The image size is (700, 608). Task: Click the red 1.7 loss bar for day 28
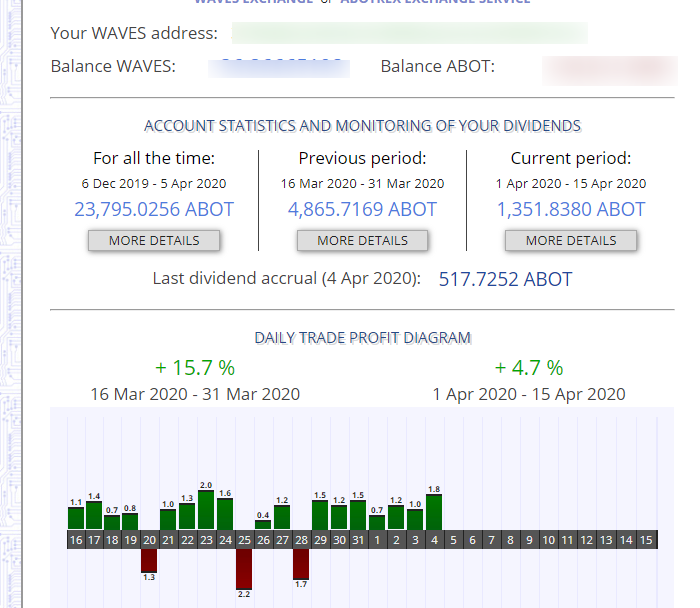tap(301, 564)
